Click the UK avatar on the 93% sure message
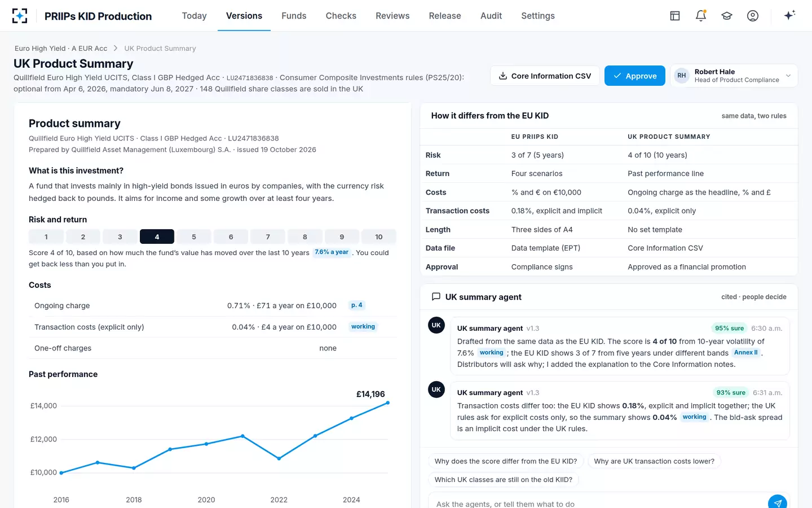 click(436, 389)
